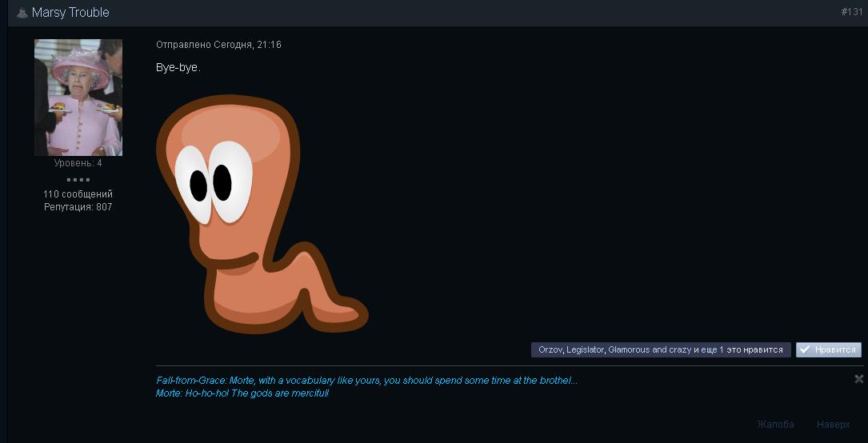Click the Нравится like button
The width and height of the screenshot is (868, 443).
tap(829, 349)
